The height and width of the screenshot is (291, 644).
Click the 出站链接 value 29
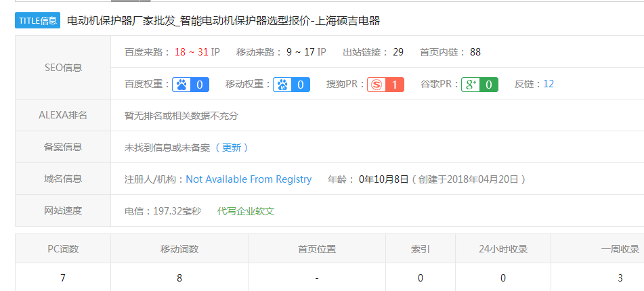(398, 52)
